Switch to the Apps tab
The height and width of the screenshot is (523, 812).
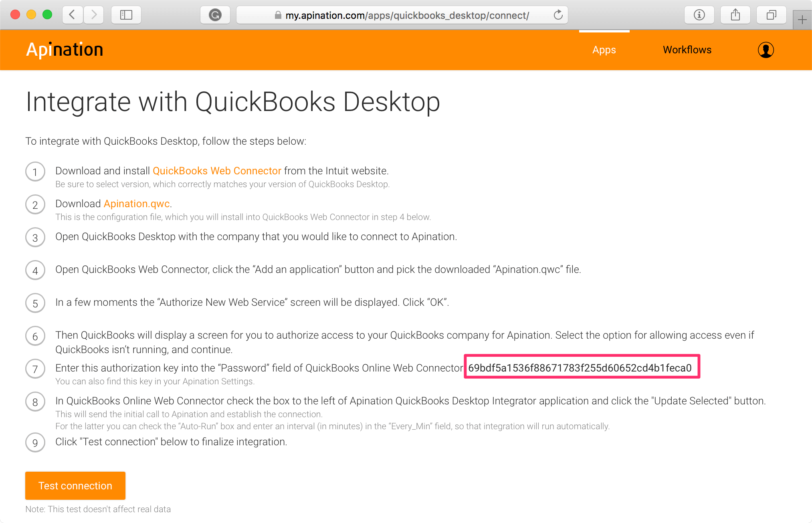(x=604, y=50)
